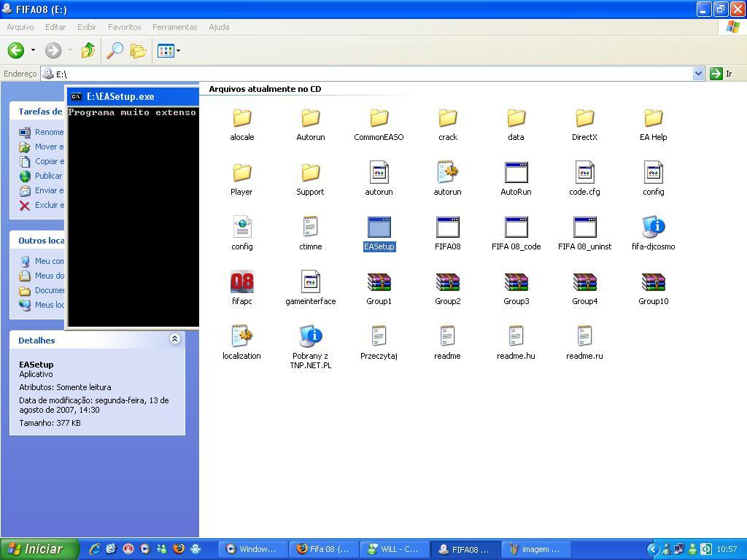The image size is (747, 560).
Task: Click the Publicar task link
Action: click(42, 176)
